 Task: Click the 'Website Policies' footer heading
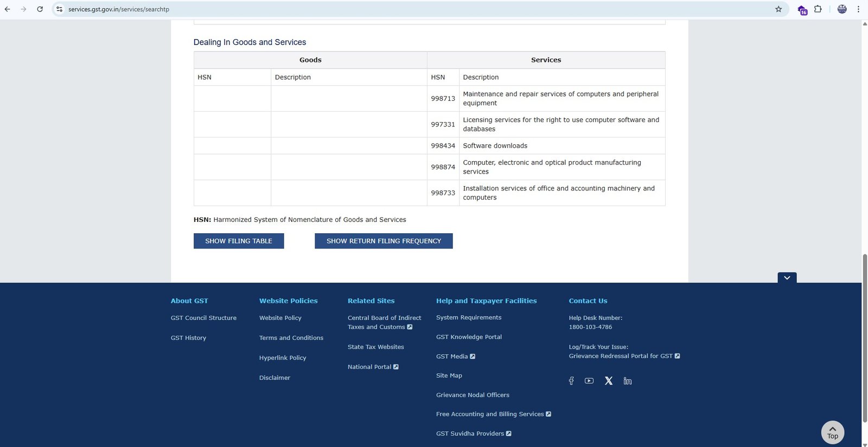pos(289,301)
